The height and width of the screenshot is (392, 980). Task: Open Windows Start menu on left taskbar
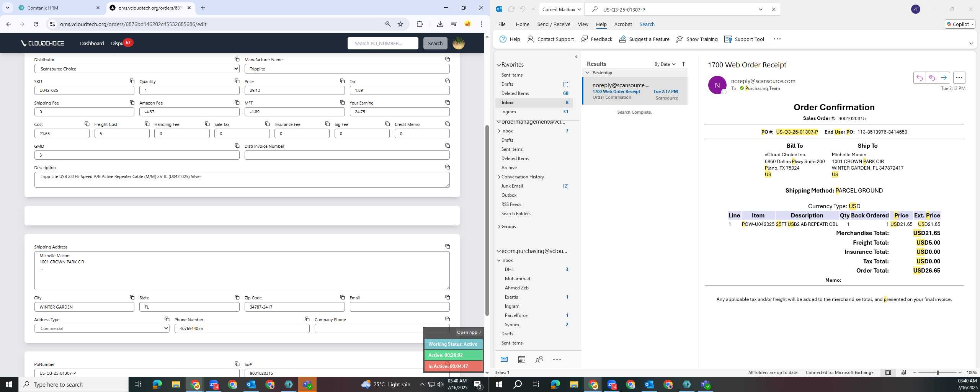(x=9, y=384)
